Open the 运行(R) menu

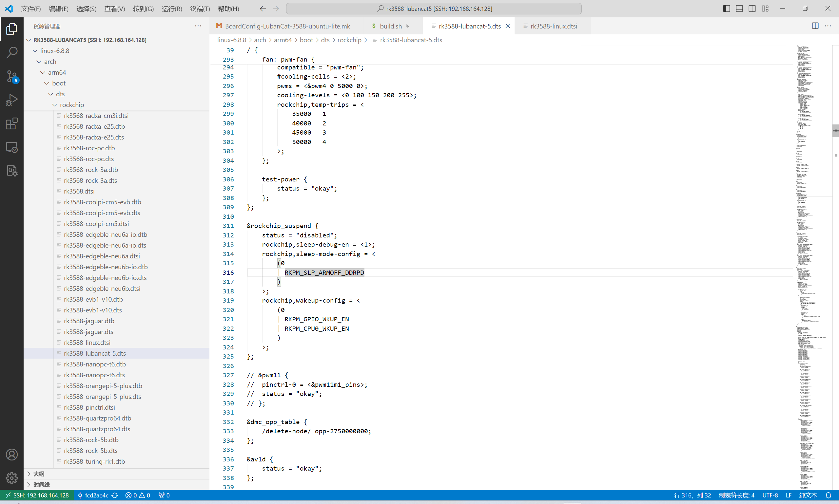pyautogui.click(x=172, y=9)
